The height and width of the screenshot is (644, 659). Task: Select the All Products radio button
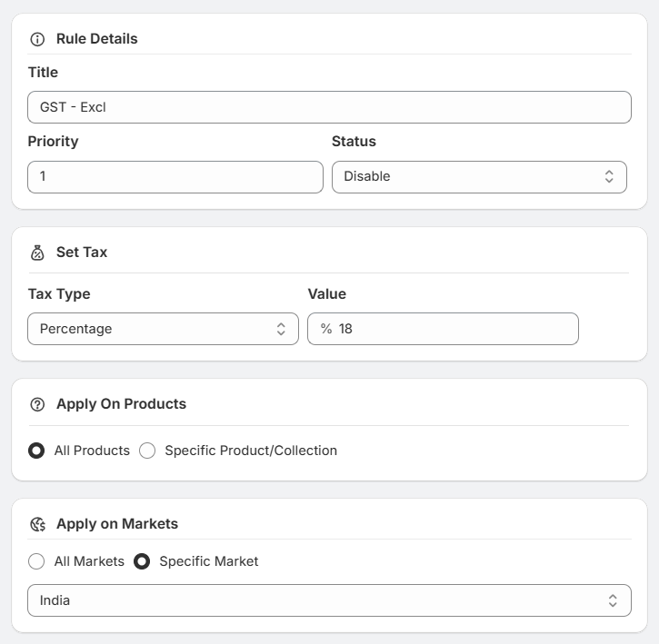tap(36, 451)
